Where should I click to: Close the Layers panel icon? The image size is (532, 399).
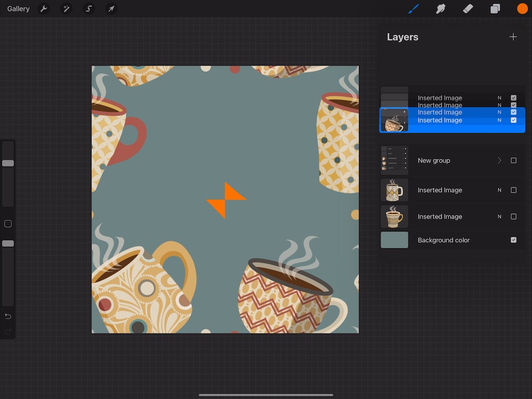495,9
